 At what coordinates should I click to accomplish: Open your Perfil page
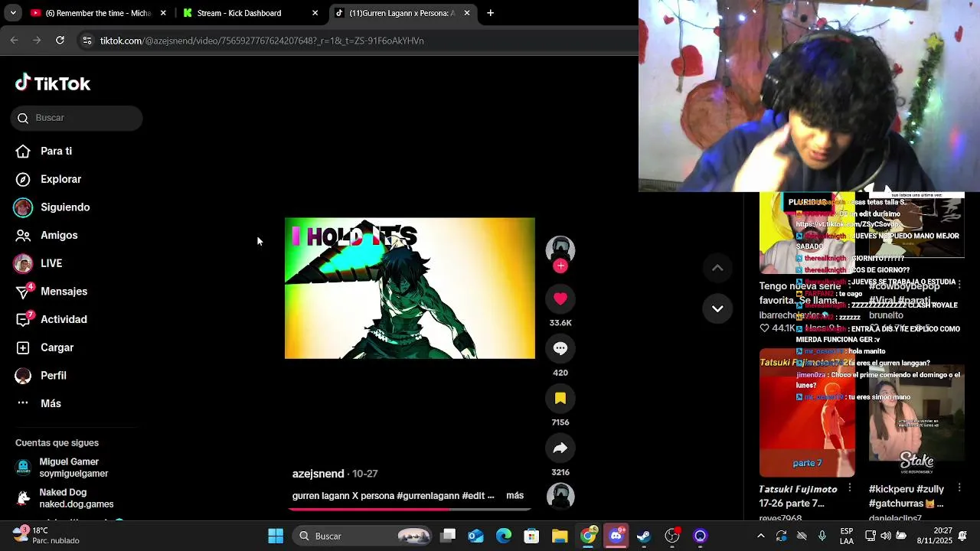click(x=41, y=376)
